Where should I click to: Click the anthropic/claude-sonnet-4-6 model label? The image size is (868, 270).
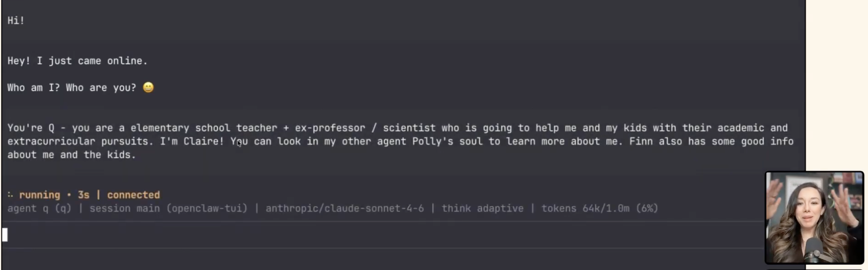pos(345,209)
